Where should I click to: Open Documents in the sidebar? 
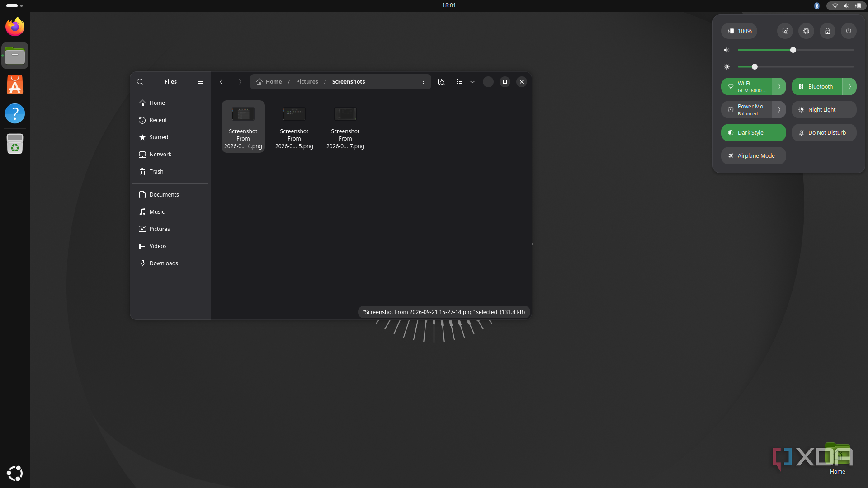tap(171, 195)
